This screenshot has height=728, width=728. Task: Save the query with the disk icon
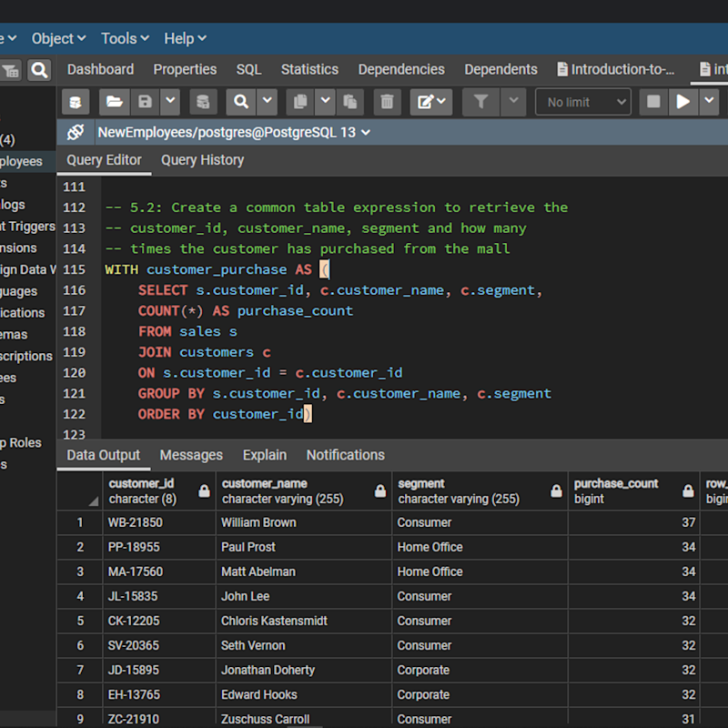click(144, 101)
